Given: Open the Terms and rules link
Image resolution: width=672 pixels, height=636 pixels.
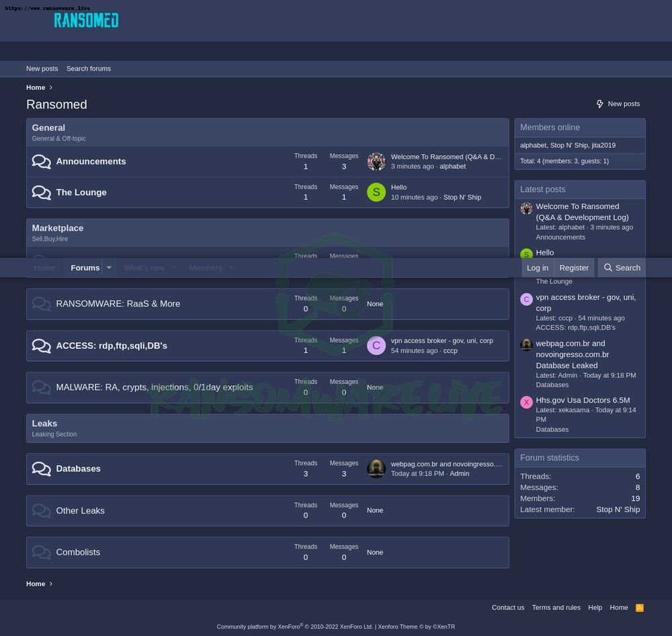Looking at the screenshot, I should point(556,607).
